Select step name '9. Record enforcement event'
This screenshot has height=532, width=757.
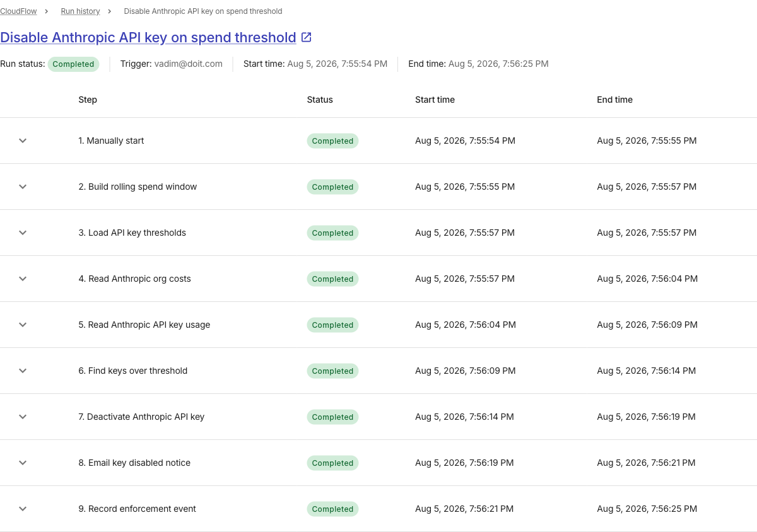point(137,509)
